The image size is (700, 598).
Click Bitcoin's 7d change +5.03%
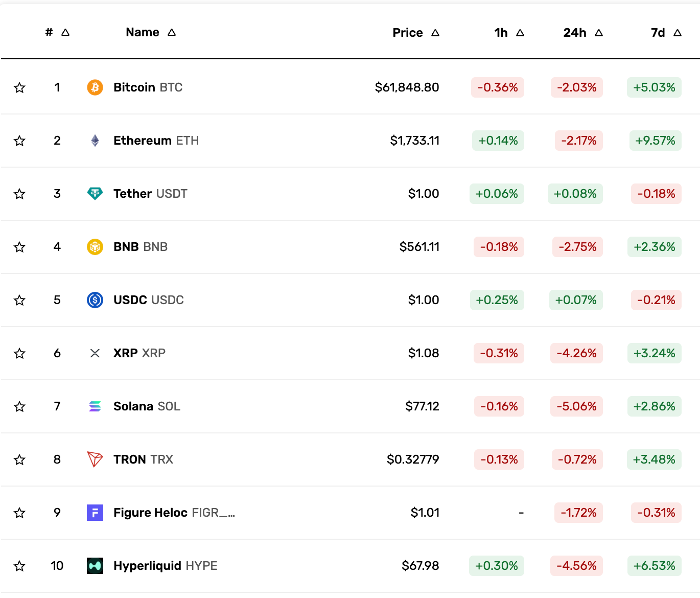click(x=655, y=87)
